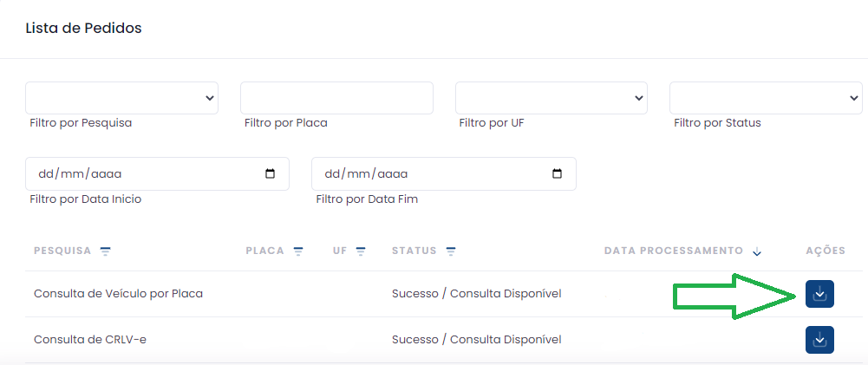Download the Consulta de CRLV-e result
The width and height of the screenshot is (868, 365).
coord(819,340)
